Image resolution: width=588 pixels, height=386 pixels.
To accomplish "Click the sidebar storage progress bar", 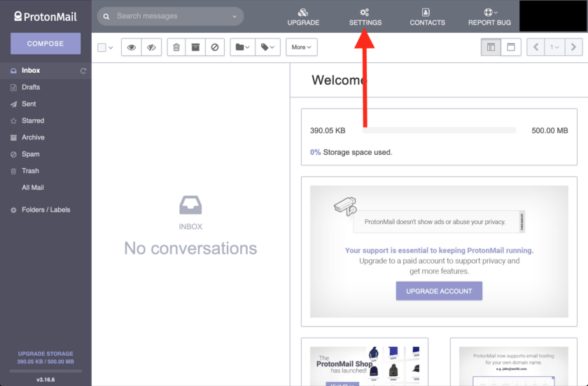I will 45,371.
